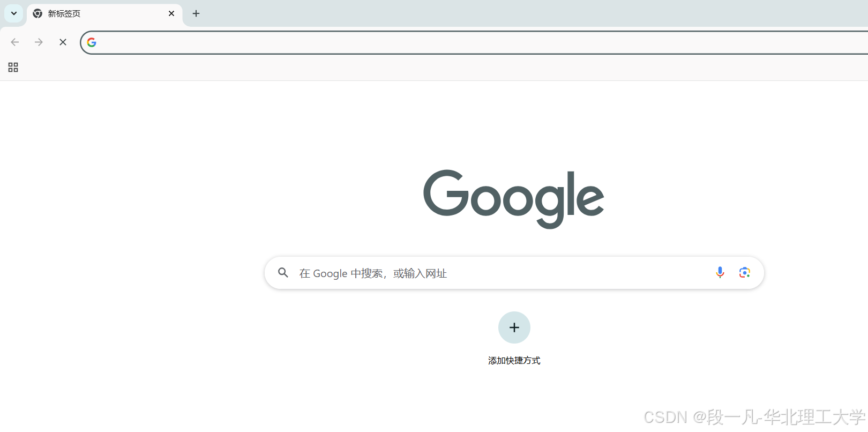The height and width of the screenshot is (432, 868).
Task: Go forward using the forward arrow
Action: click(x=39, y=42)
